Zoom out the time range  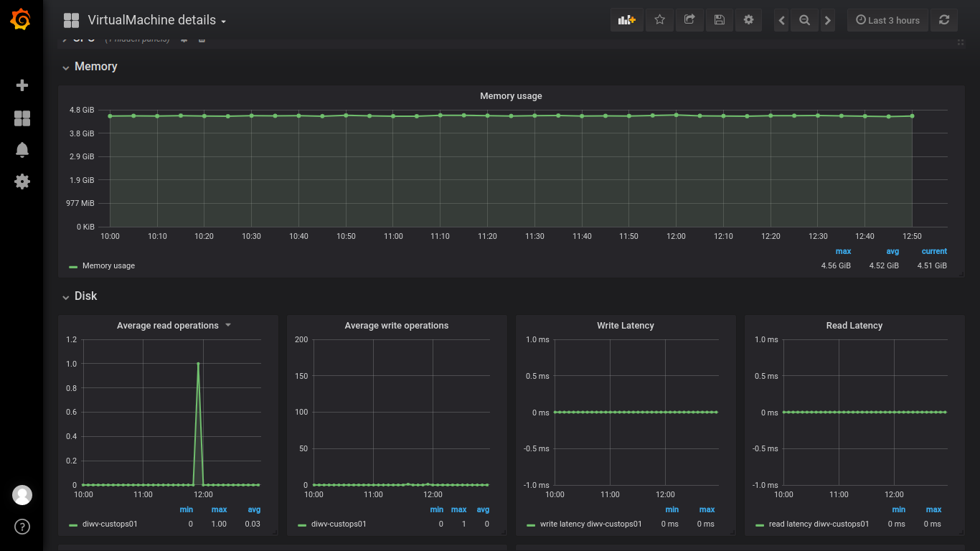pos(805,20)
